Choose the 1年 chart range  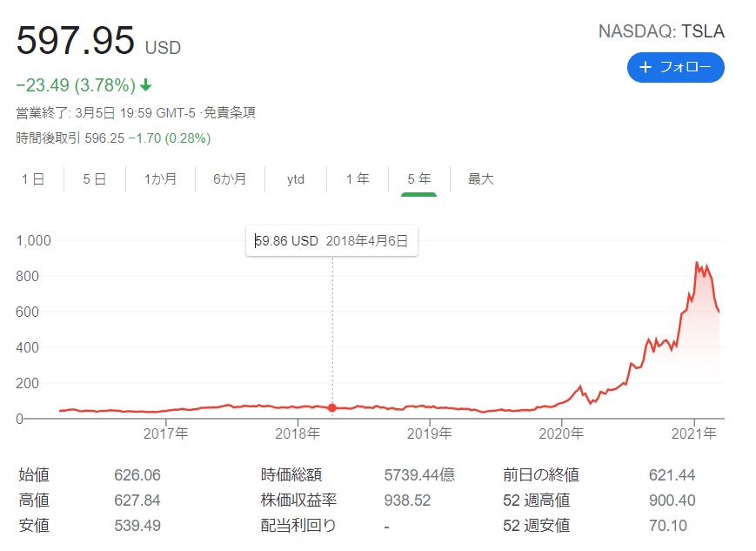(x=357, y=179)
